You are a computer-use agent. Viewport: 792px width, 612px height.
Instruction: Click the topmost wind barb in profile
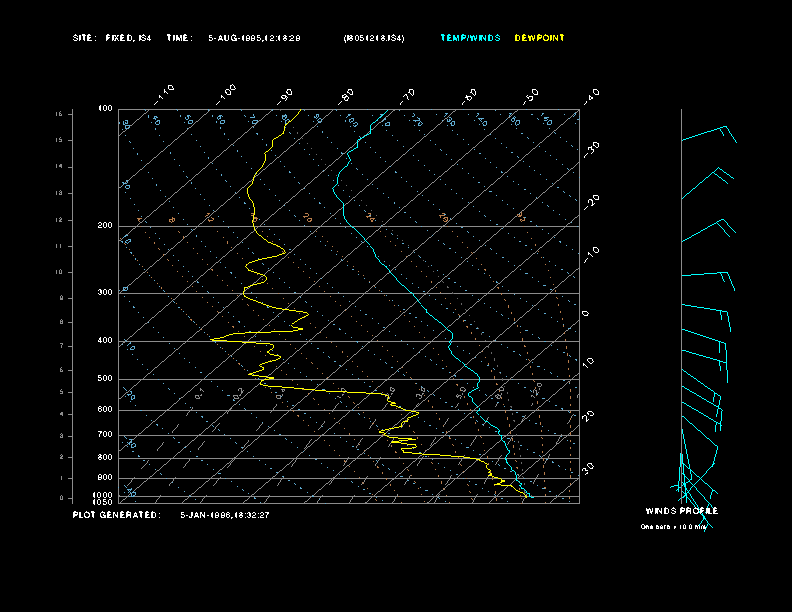point(710,134)
